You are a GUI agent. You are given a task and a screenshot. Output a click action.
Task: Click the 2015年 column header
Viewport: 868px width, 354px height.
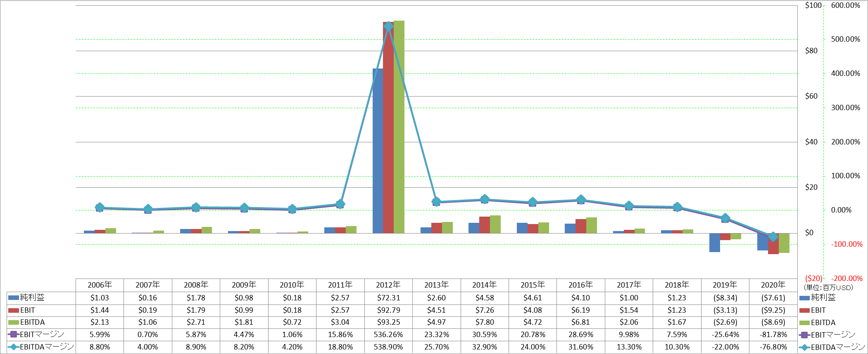point(533,285)
